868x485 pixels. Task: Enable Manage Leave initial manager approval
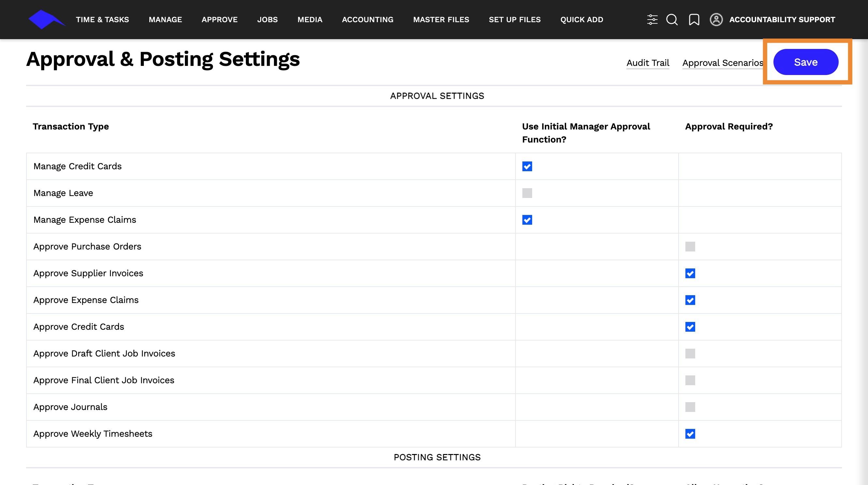527,193
